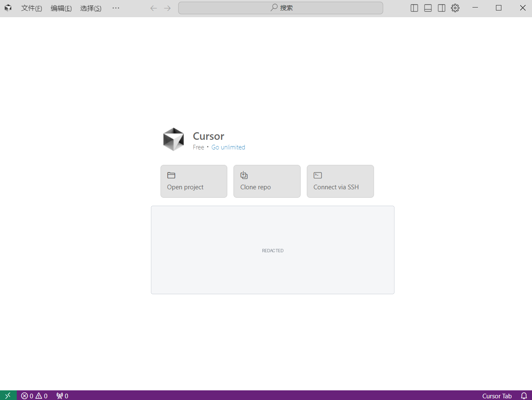Click the download icon on Clone repo
Screen dimensions: 532x400
pyautogui.click(x=244, y=175)
